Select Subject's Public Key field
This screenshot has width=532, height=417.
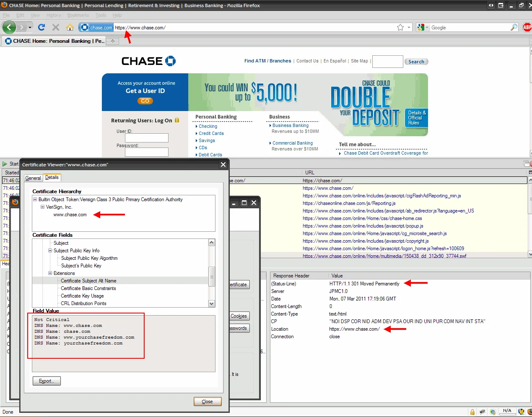click(x=81, y=266)
